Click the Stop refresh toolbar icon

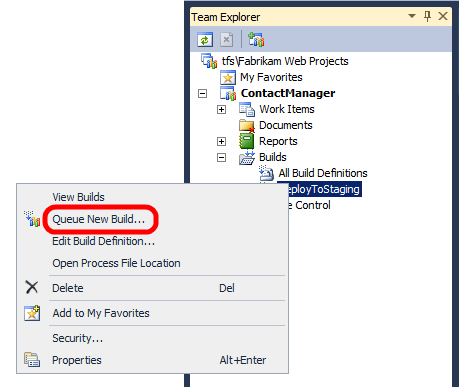[226, 40]
